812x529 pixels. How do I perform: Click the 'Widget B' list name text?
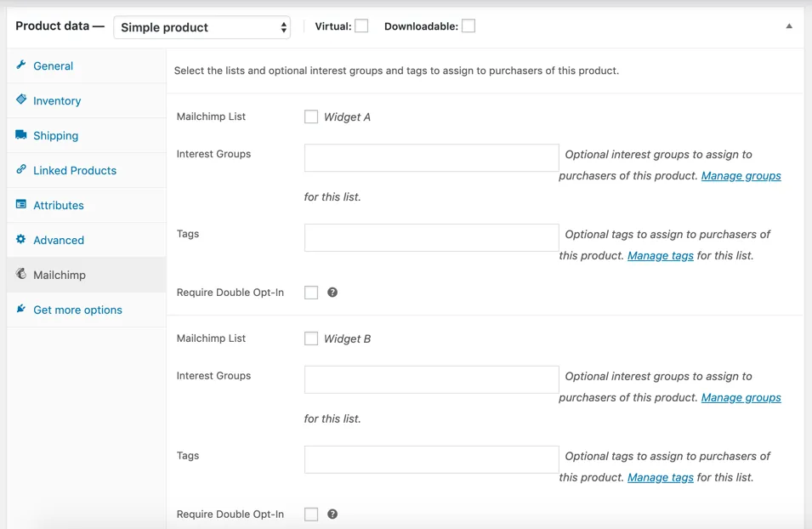[347, 338]
